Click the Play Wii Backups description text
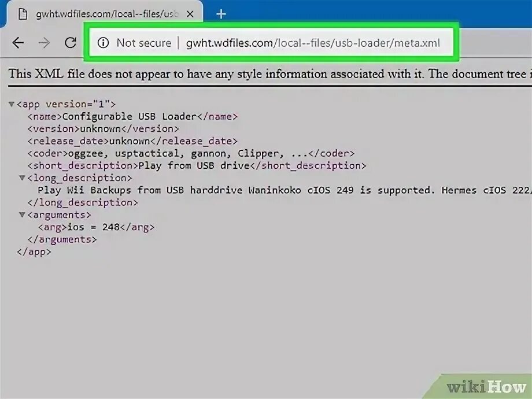The width and height of the screenshot is (532, 399). (285, 190)
